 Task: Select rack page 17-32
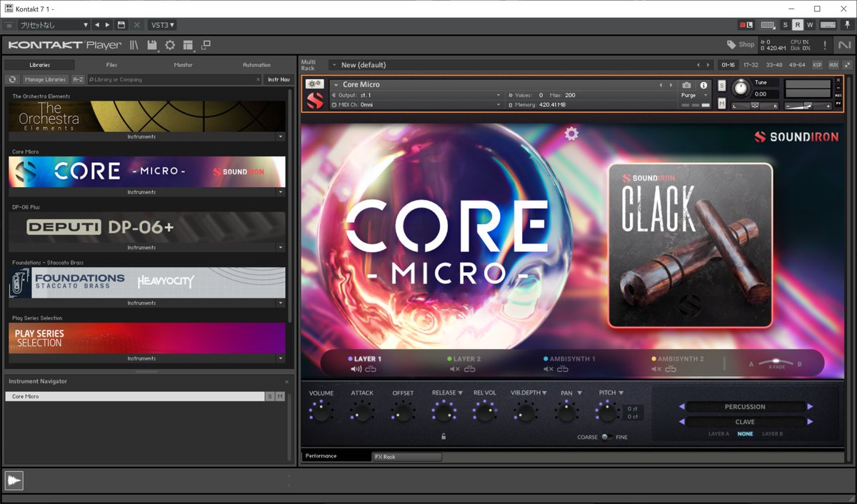click(751, 65)
